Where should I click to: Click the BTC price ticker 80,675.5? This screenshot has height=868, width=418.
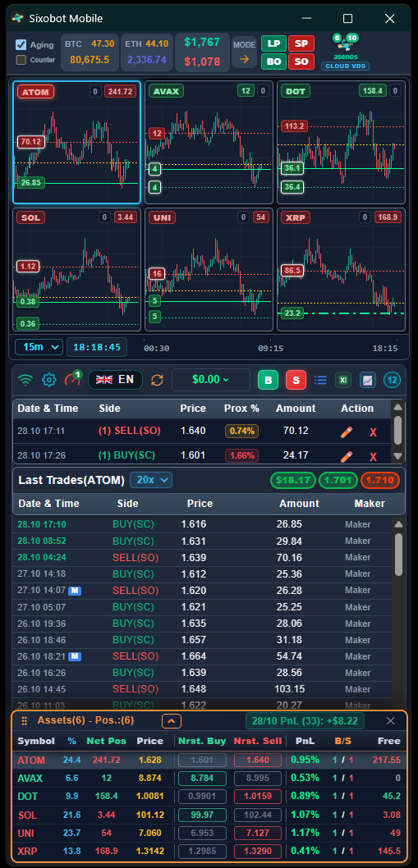click(90, 60)
